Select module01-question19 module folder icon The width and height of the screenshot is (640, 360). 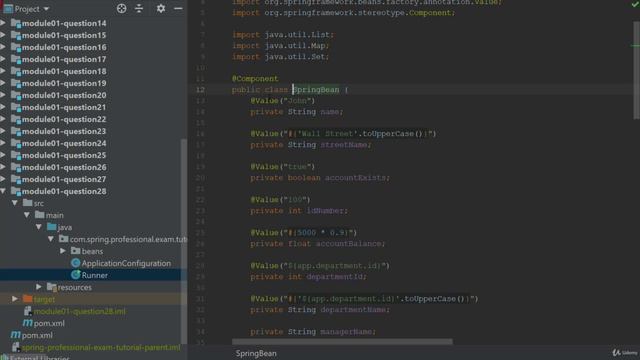click(x=16, y=83)
